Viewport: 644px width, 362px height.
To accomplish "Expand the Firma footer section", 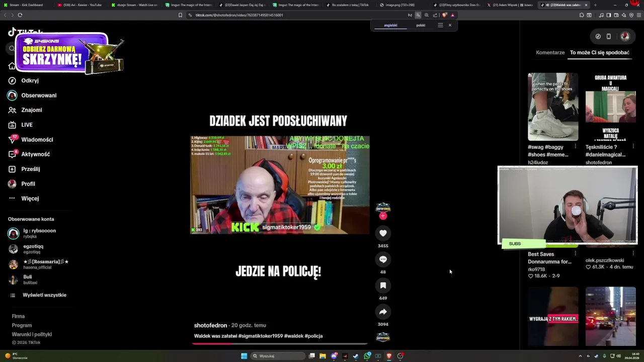I will click(x=18, y=316).
